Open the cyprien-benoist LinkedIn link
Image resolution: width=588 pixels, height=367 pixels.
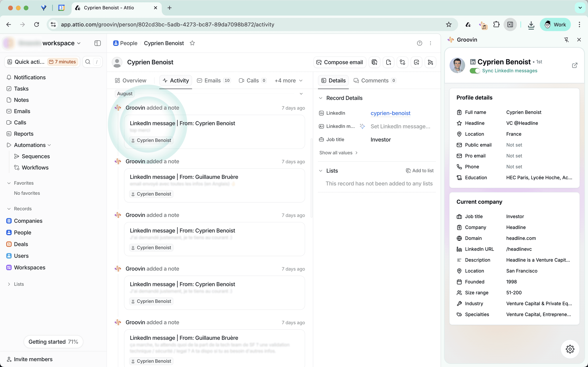[390, 113]
